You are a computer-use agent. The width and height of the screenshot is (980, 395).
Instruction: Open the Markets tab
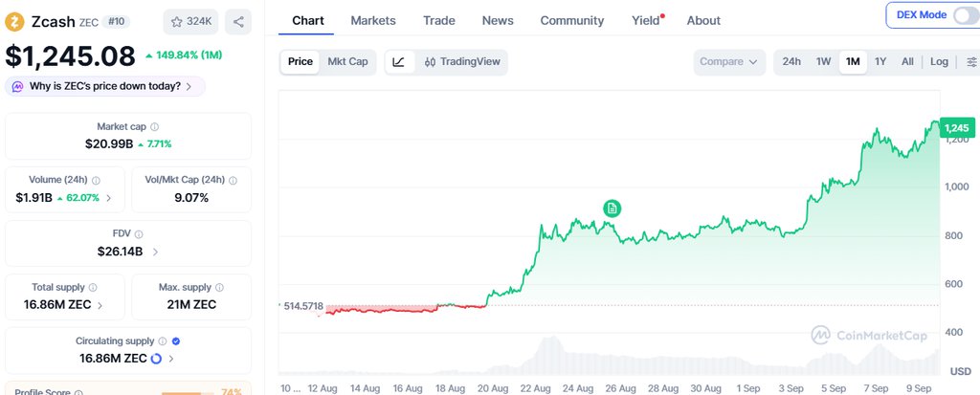[x=373, y=21]
